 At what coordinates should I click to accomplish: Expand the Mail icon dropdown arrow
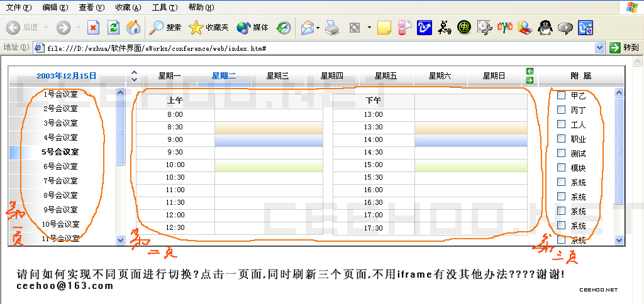click(x=318, y=28)
